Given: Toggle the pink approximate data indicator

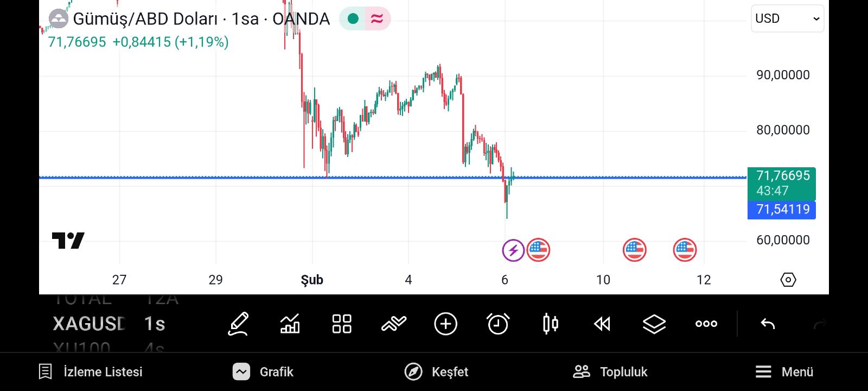Looking at the screenshot, I should (x=377, y=19).
